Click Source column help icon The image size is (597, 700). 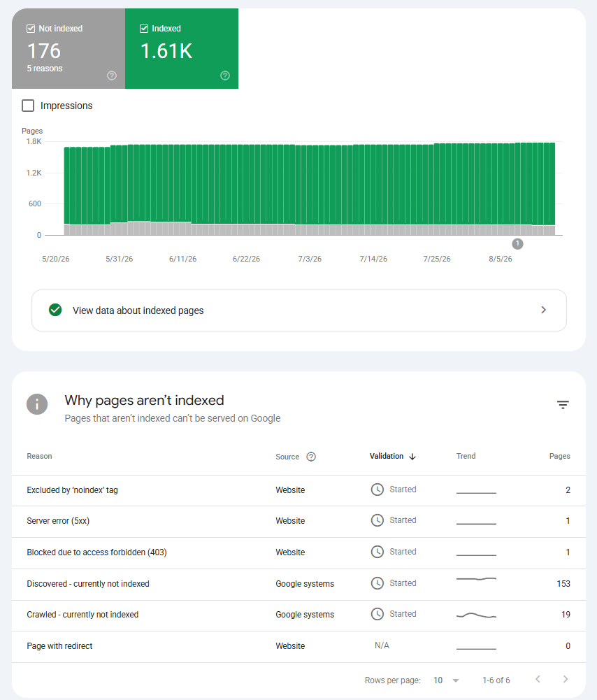coord(311,456)
